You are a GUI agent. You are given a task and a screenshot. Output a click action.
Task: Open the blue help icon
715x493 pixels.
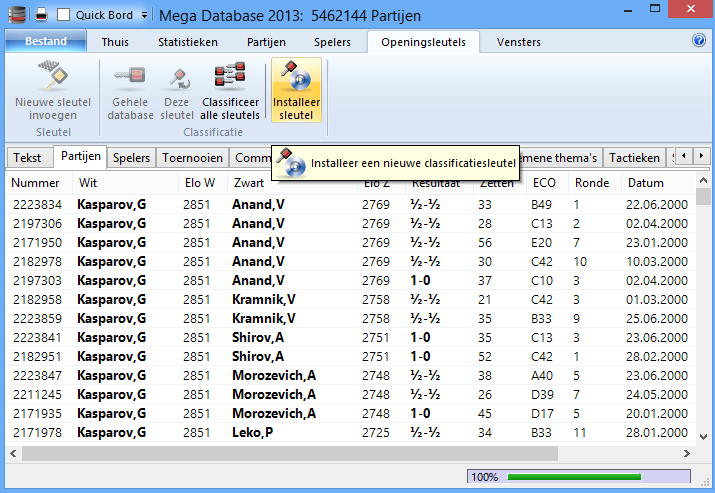click(699, 41)
